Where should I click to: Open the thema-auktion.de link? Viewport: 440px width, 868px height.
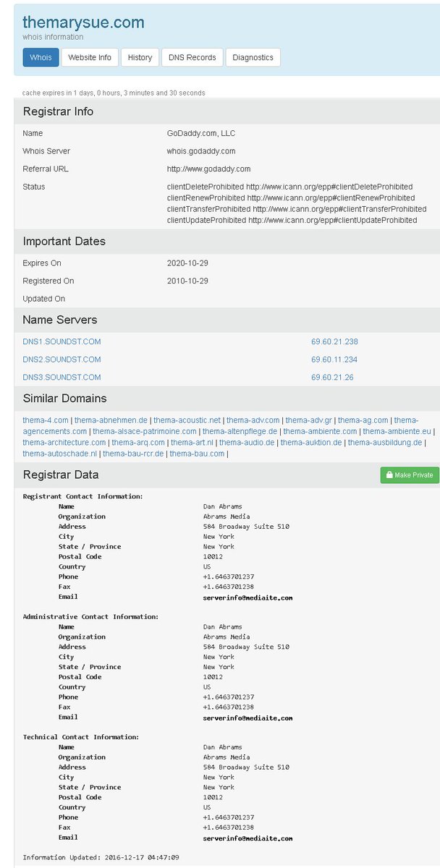pyautogui.click(x=311, y=443)
